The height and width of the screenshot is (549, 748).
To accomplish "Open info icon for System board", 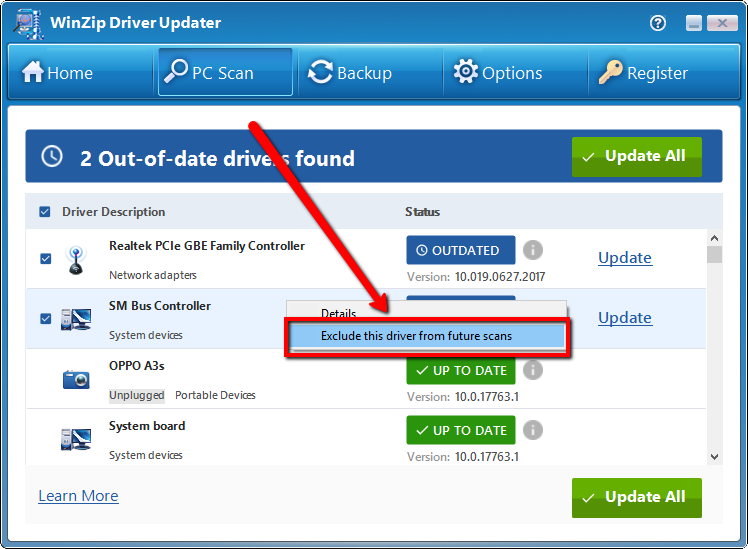I will [x=533, y=430].
